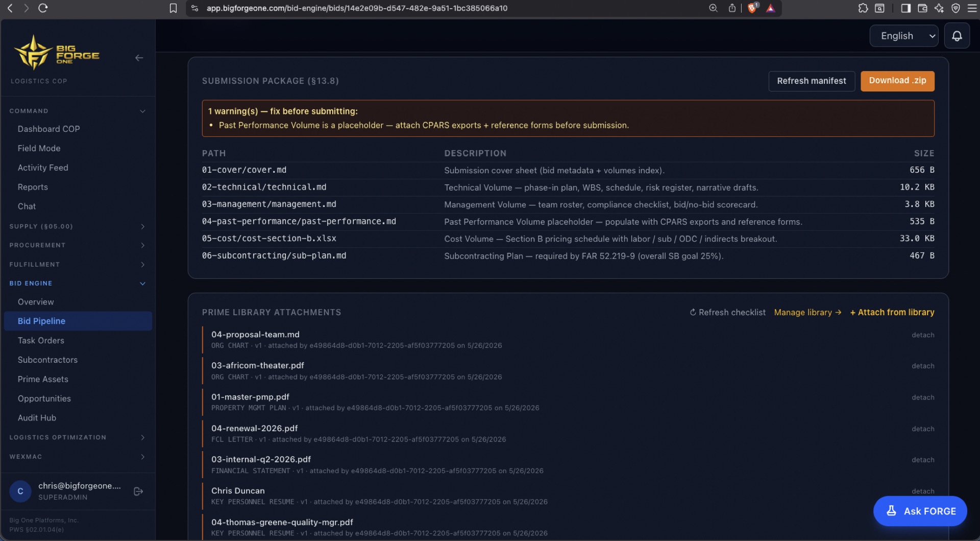Click 02-technical/technical.md path

point(264,187)
